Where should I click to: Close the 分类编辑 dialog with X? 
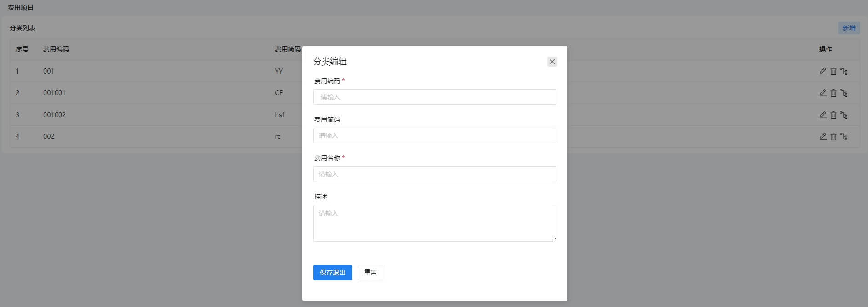coord(552,62)
